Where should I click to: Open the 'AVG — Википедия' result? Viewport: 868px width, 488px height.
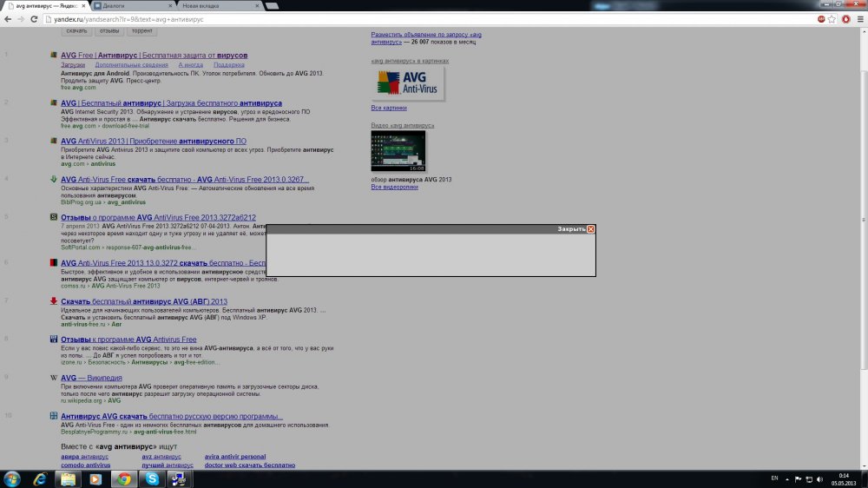[x=91, y=378]
